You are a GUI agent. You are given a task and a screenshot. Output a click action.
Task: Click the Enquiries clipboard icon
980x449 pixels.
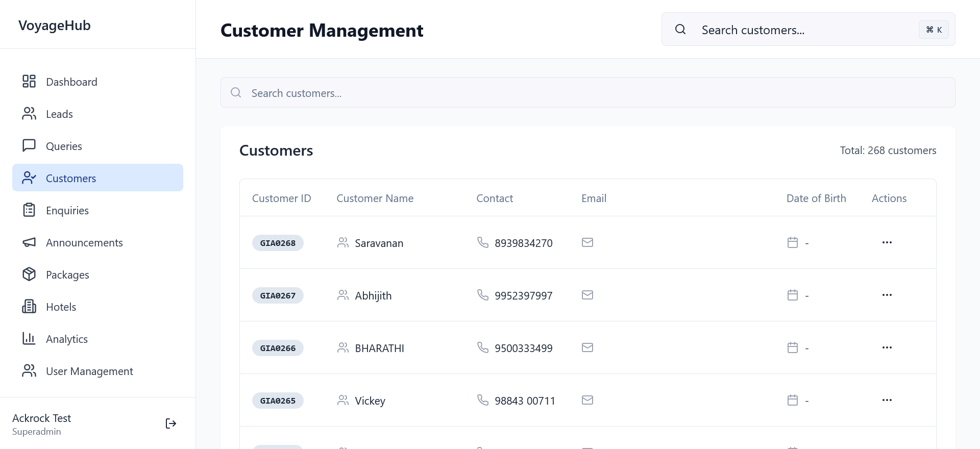tap(29, 210)
